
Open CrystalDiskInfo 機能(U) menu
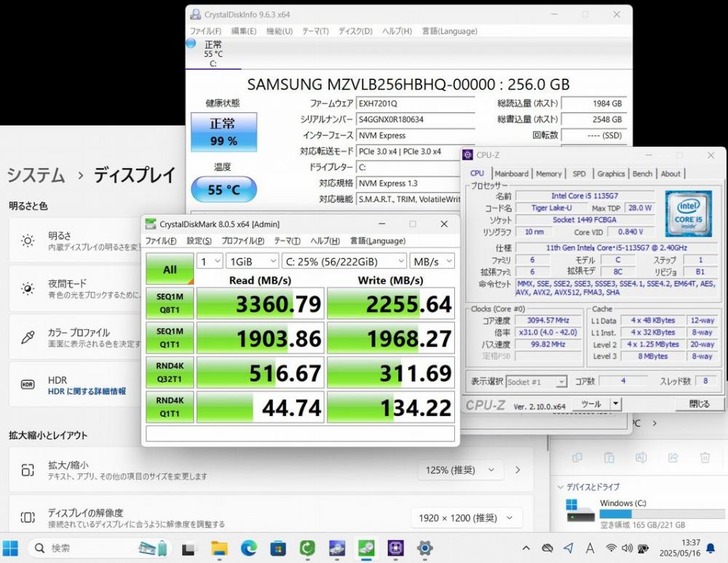coord(279,31)
